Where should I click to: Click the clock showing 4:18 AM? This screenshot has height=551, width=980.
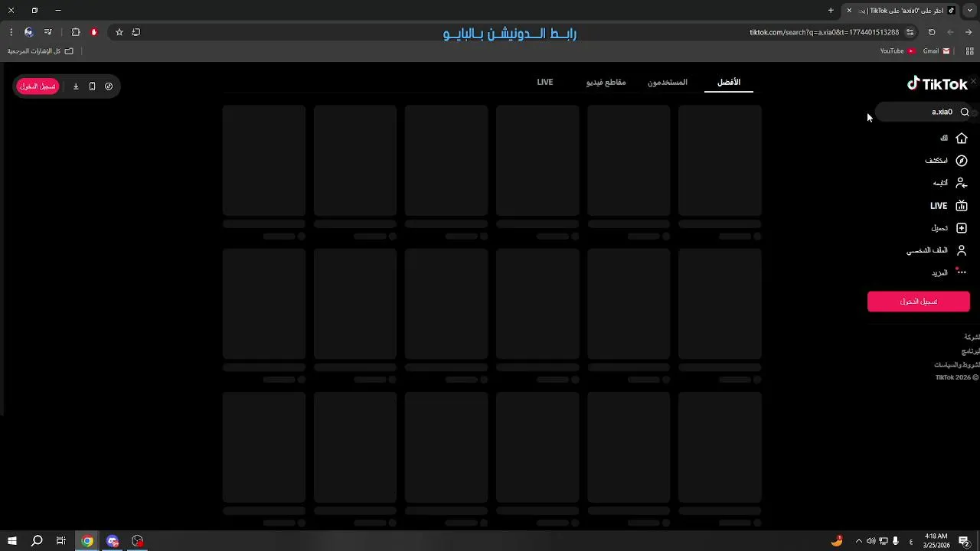936,541
